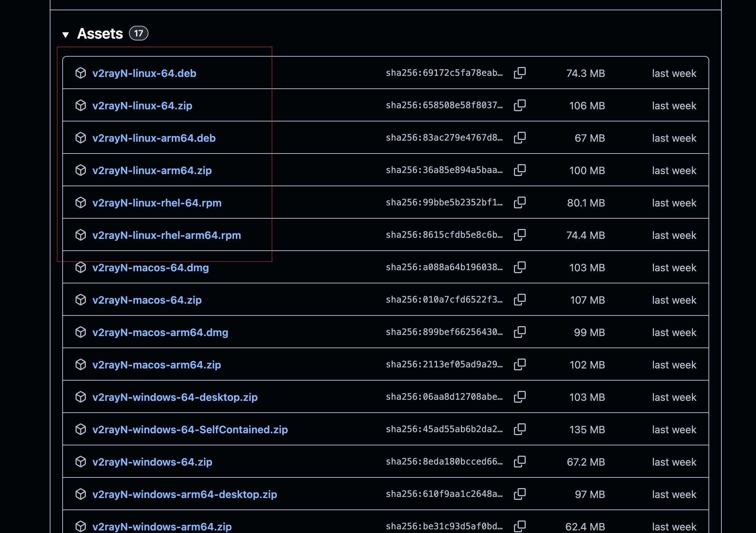Click the copy icon for v2rayN-windows-64-SelfContained.zip hash

[x=520, y=429]
